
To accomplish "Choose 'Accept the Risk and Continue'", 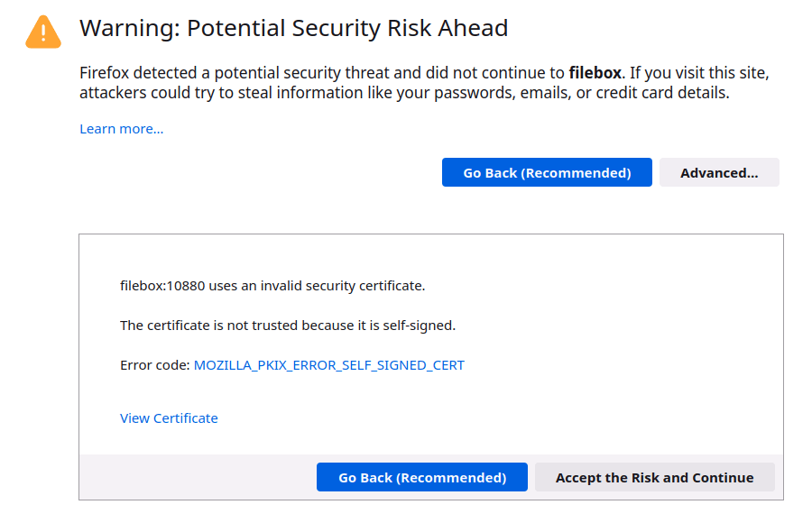I will tap(654, 478).
